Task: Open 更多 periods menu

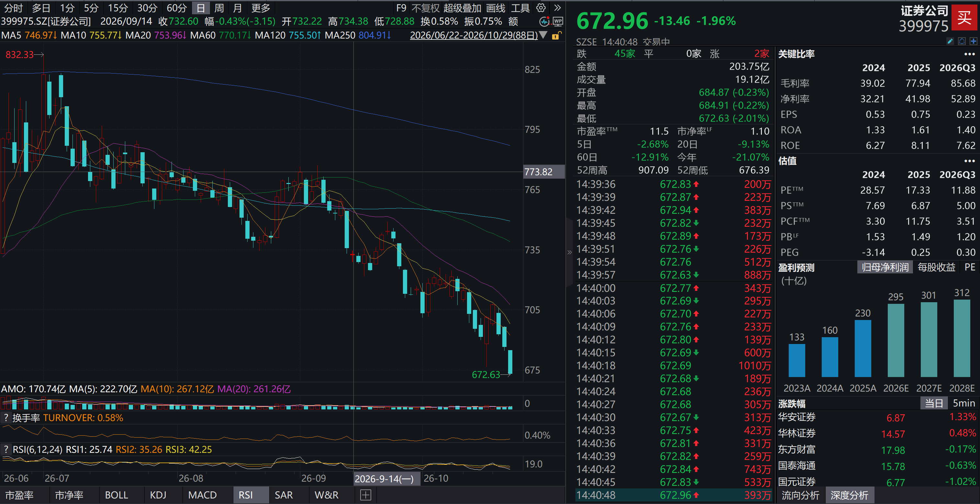Action: (x=261, y=8)
